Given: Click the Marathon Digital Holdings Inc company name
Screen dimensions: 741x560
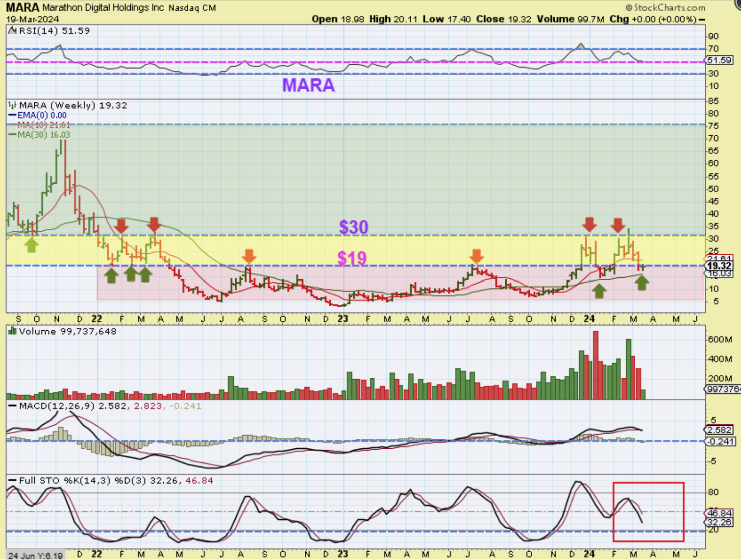Looking at the screenshot, I should coord(103,8).
